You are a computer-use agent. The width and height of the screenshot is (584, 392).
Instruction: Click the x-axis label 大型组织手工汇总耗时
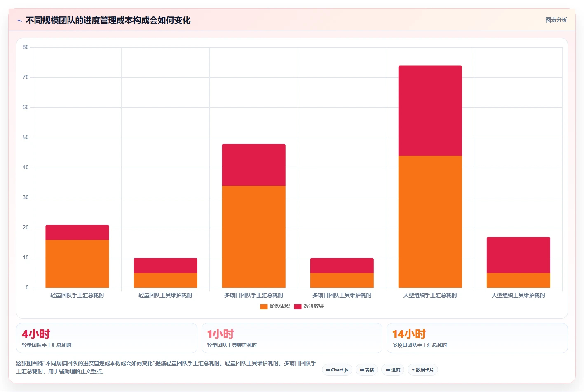click(x=430, y=295)
